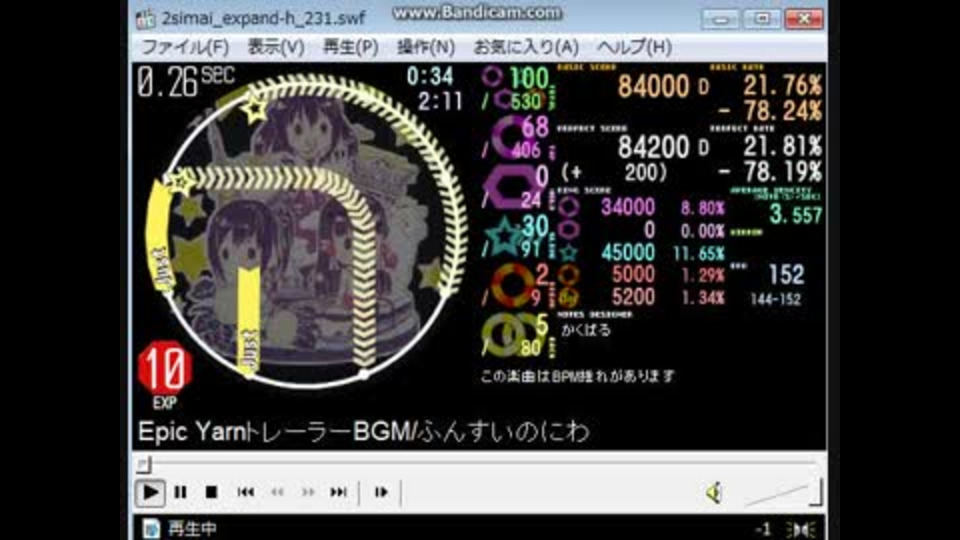Click the circular game play area
The height and width of the screenshot is (540, 960).
[306, 231]
